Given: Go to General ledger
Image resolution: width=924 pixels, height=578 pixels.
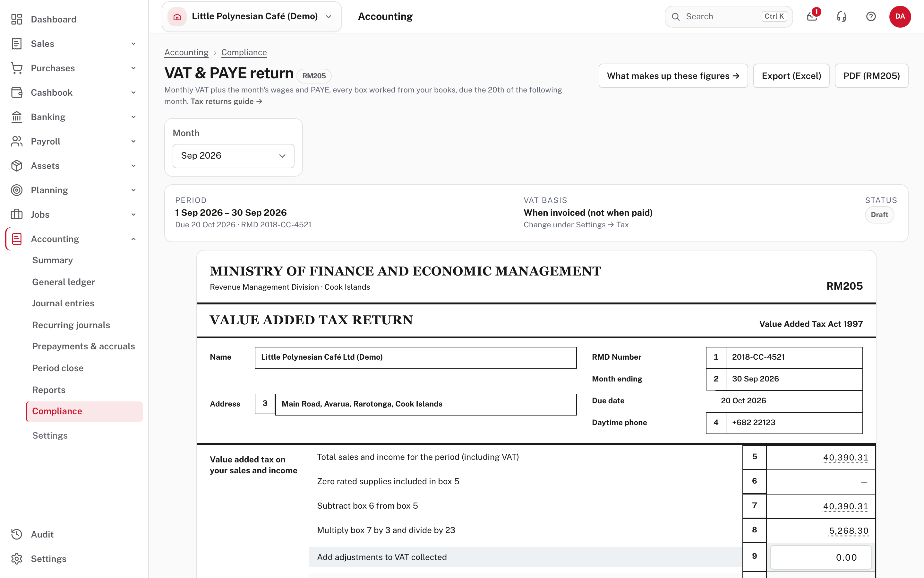Looking at the screenshot, I should click(x=64, y=282).
